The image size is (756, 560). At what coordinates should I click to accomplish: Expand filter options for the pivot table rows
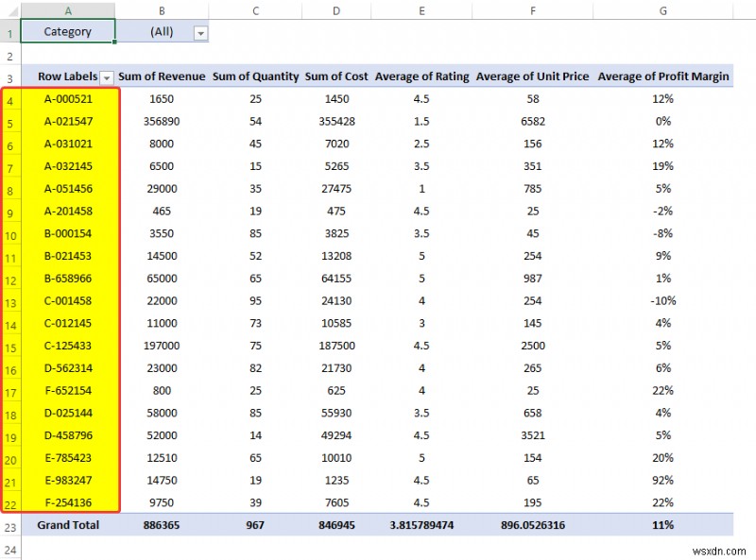click(109, 76)
